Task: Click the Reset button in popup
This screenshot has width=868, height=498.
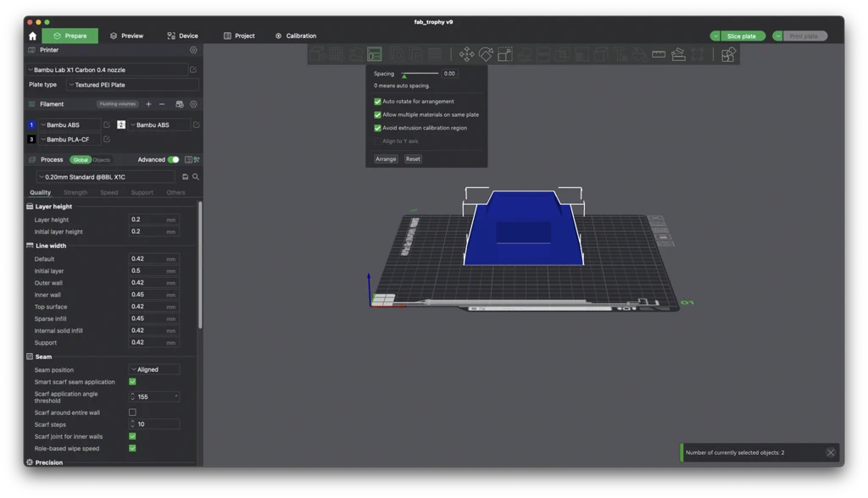Action: coord(413,159)
